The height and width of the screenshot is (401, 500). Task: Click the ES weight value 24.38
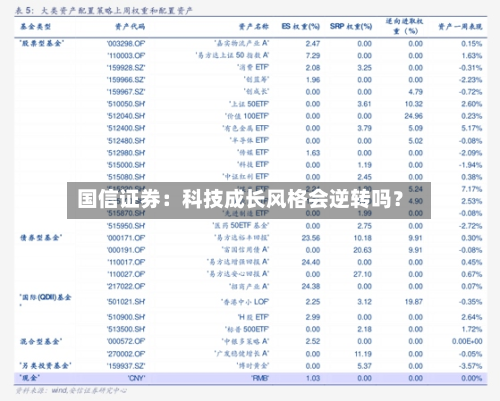311,286
